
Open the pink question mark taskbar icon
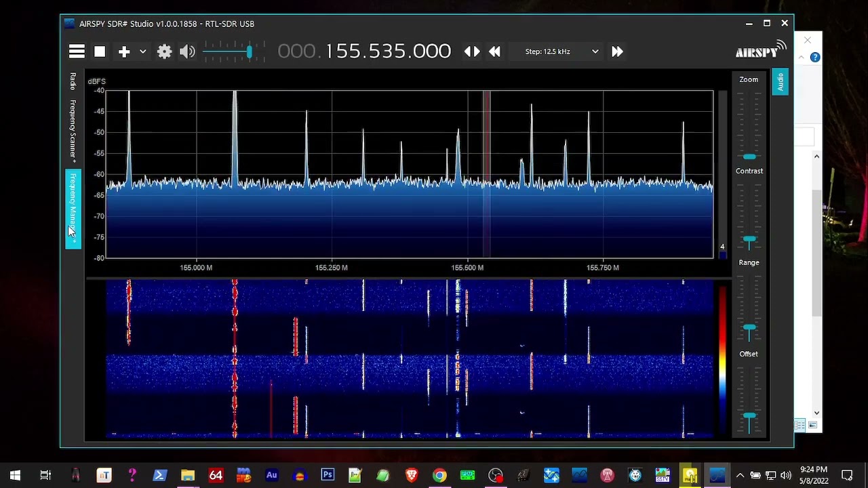click(x=132, y=475)
